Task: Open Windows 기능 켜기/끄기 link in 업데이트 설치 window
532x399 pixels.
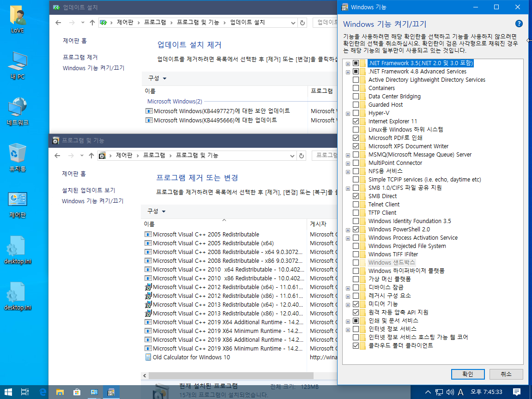Action: [94, 68]
